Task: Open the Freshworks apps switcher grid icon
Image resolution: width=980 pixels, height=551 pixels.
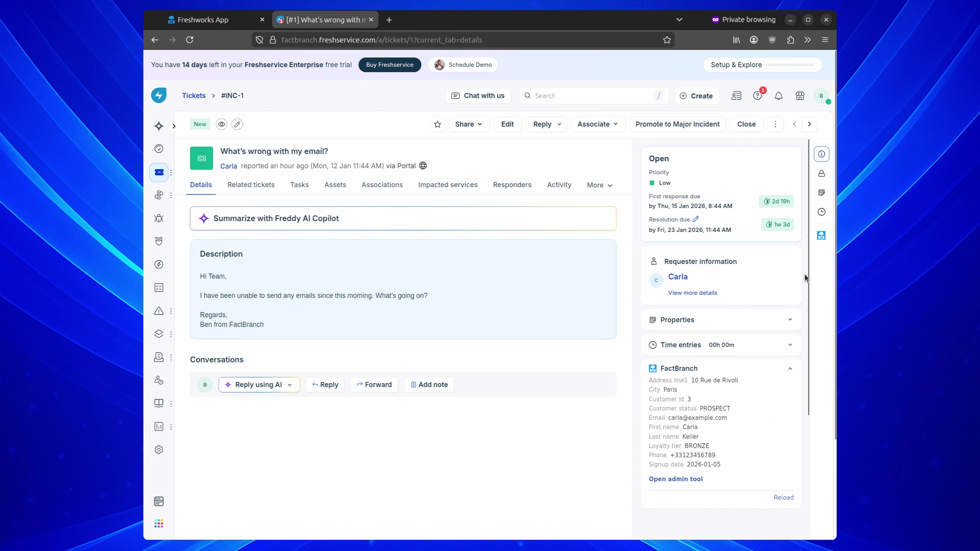Action: 159,524
